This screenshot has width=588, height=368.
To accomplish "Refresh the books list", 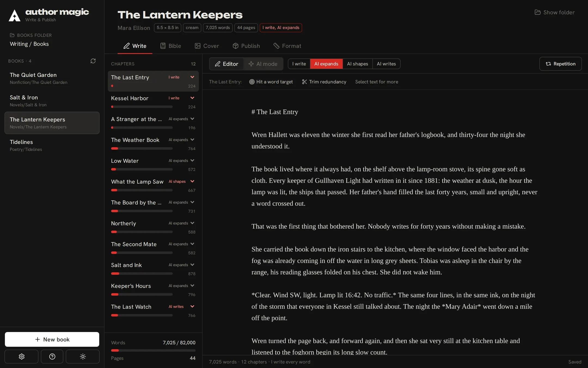I will tap(93, 61).
